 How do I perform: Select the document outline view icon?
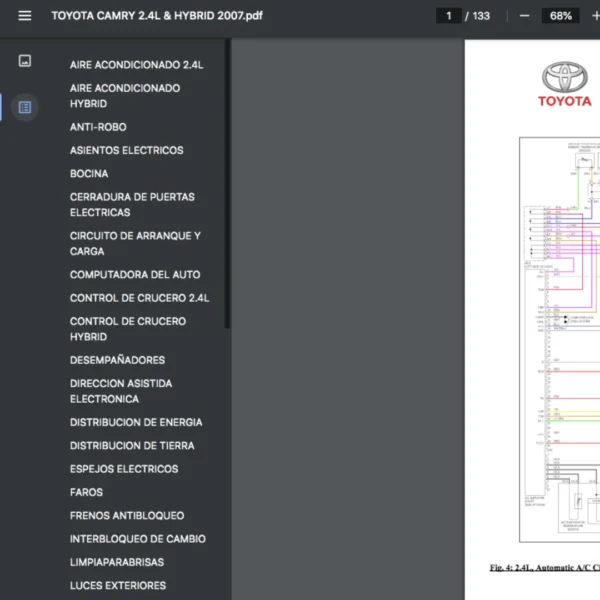(25, 107)
